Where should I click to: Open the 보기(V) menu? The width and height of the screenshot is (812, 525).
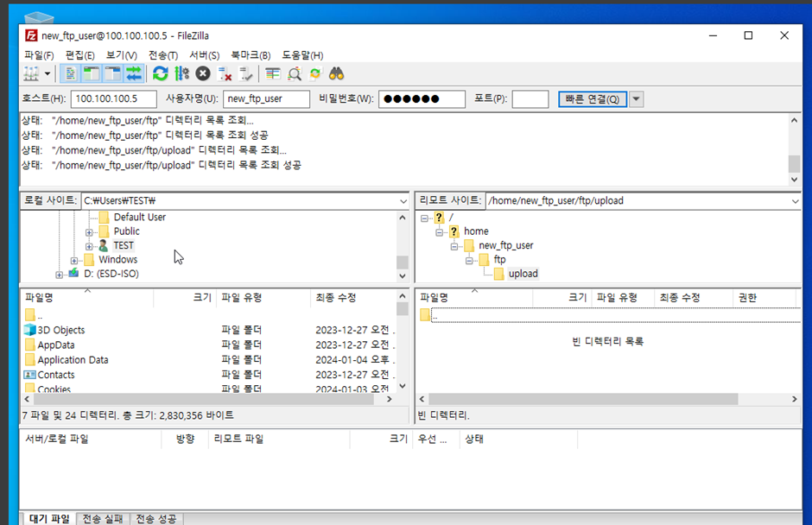point(121,55)
